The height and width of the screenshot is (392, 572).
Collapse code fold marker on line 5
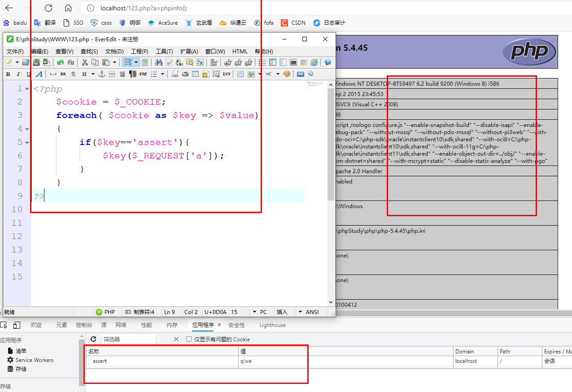pos(27,143)
